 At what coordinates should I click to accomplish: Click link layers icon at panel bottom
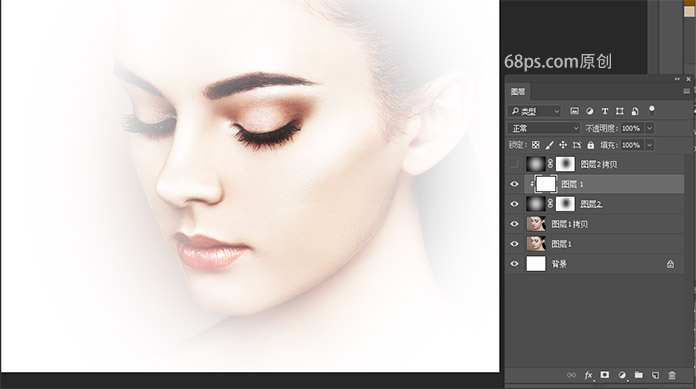click(x=571, y=375)
